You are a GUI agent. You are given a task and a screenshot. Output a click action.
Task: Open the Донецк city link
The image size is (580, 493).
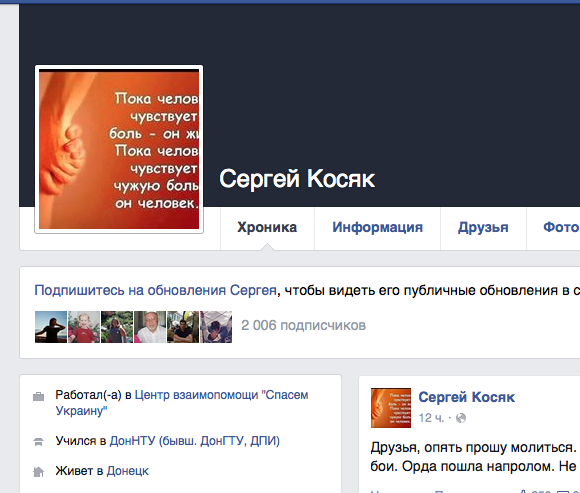pos(128,471)
